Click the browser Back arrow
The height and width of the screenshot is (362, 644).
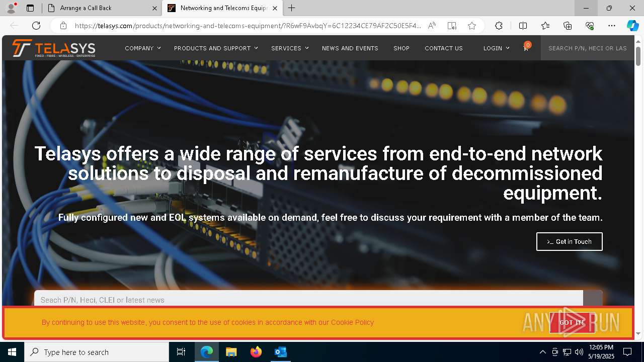14,26
